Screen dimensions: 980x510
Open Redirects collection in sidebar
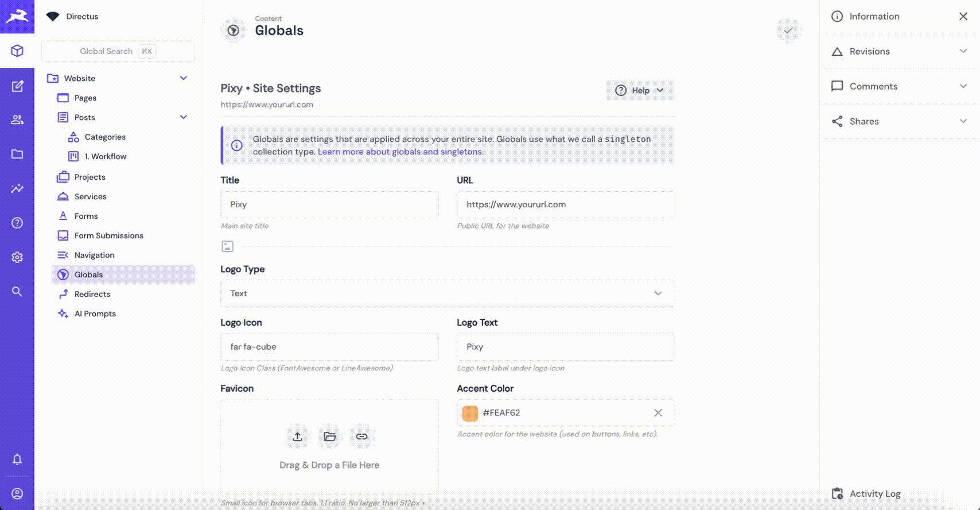point(92,294)
